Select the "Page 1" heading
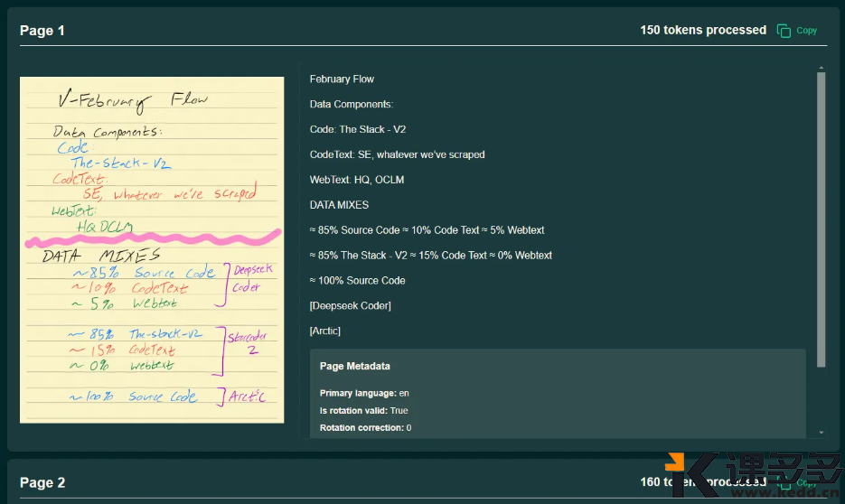This screenshot has height=504, width=845. click(x=42, y=31)
